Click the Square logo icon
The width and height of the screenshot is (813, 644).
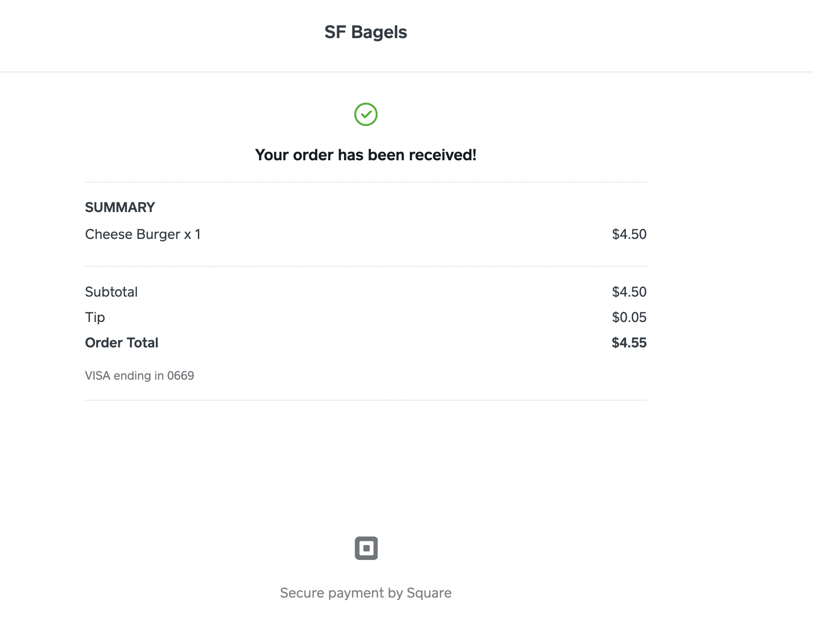tap(366, 548)
